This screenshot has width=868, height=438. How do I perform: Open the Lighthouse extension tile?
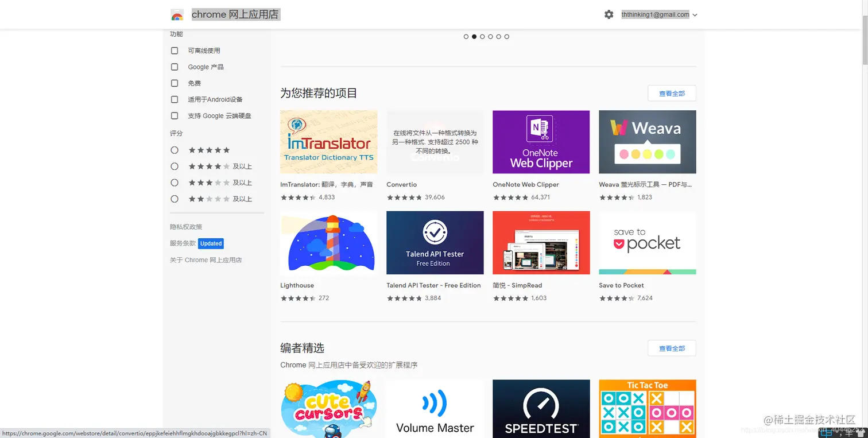tap(328, 242)
